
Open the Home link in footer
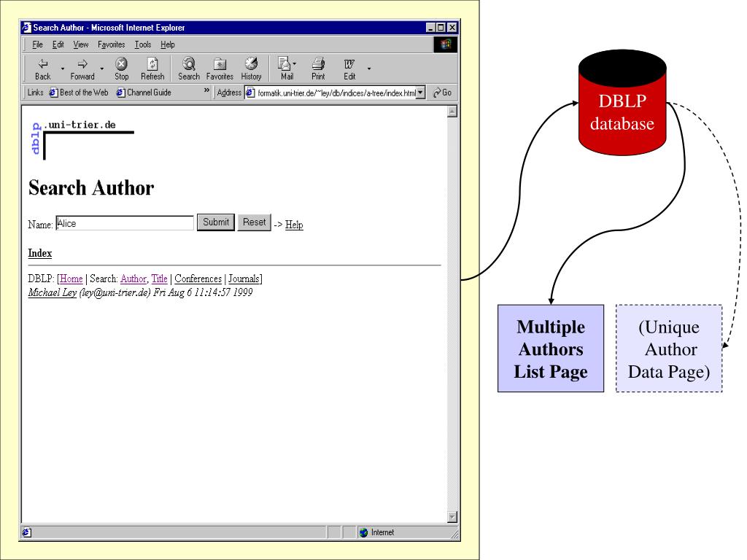pos(71,279)
